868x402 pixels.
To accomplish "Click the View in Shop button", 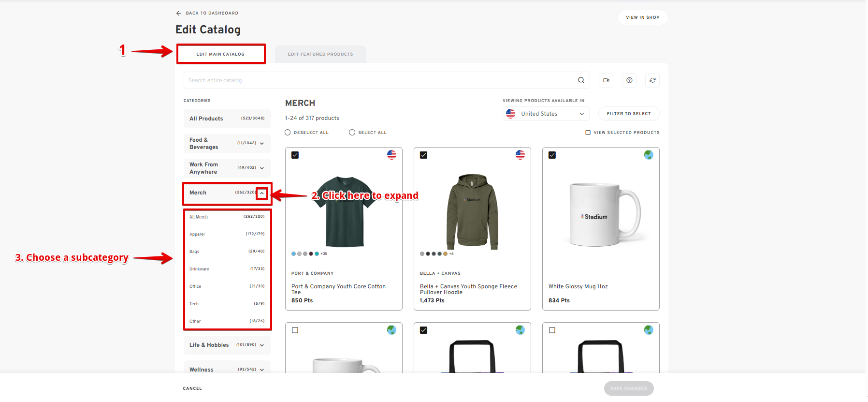I will [642, 17].
